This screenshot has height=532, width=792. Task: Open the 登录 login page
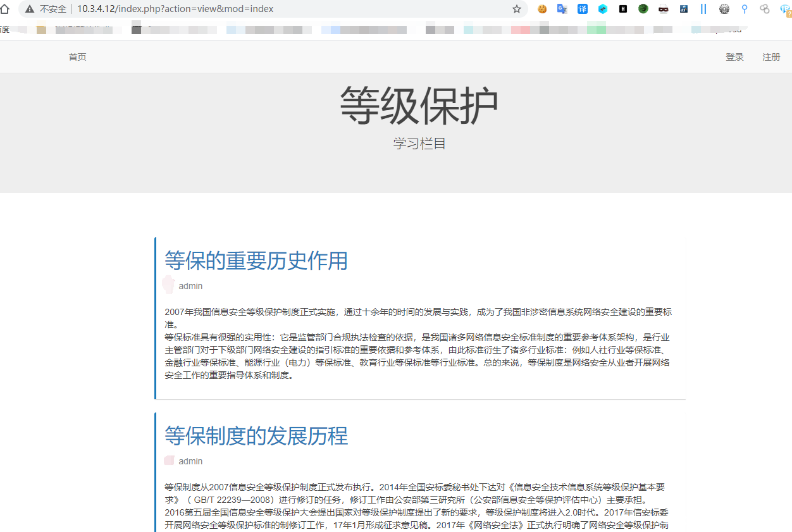point(734,57)
